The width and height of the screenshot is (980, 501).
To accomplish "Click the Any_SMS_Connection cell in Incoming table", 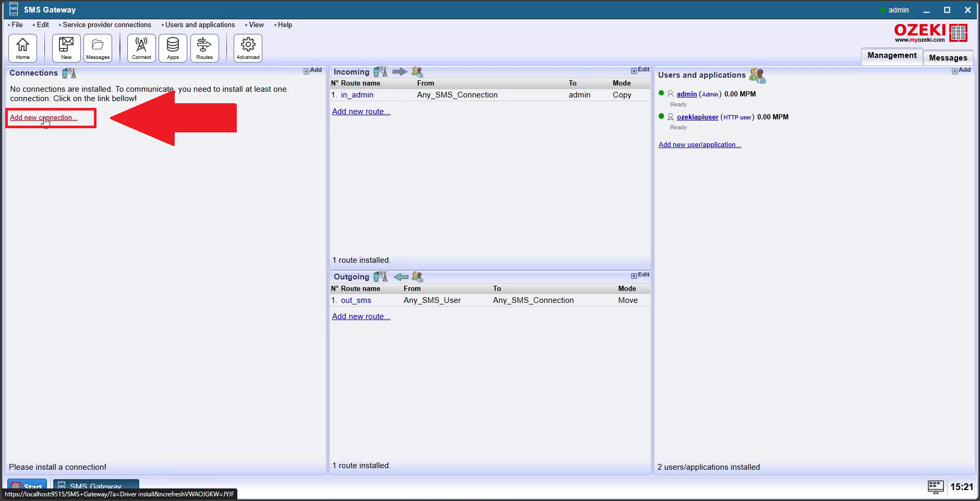I will [x=457, y=95].
